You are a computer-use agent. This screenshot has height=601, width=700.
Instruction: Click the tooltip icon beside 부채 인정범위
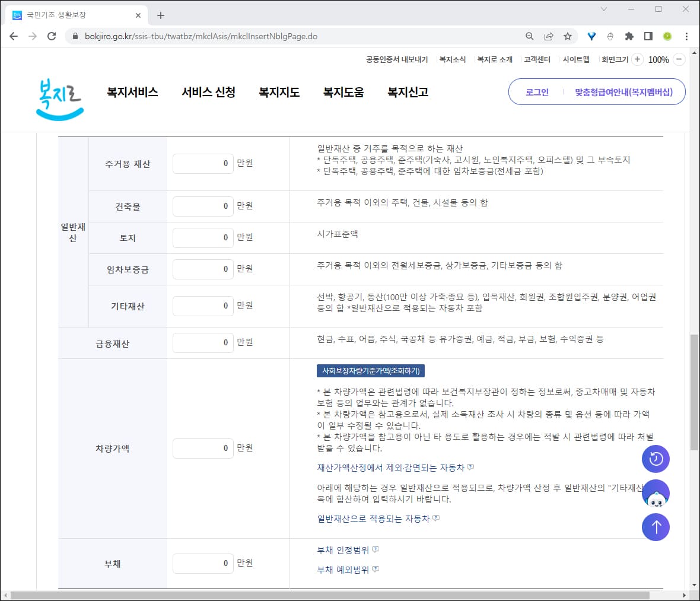tap(376, 549)
